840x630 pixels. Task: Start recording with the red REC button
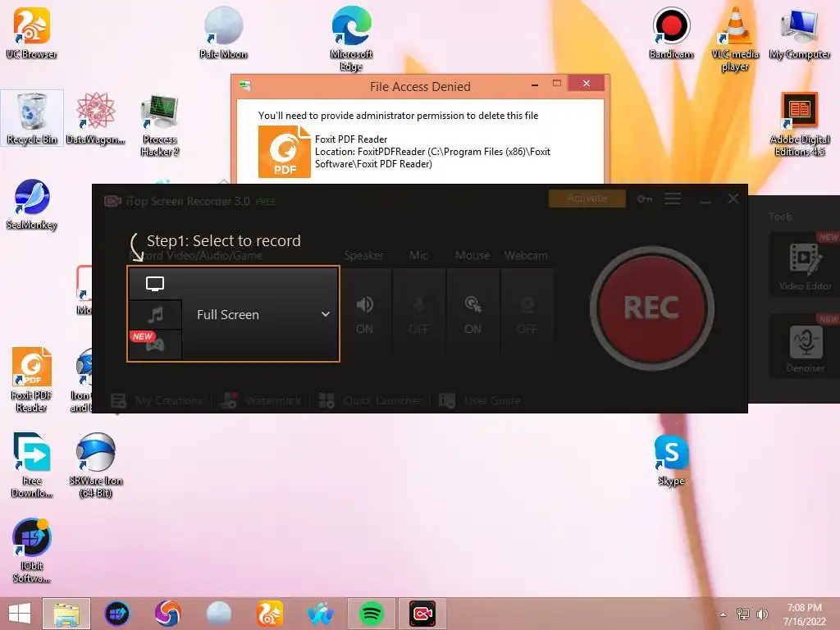tap(651, 308)
